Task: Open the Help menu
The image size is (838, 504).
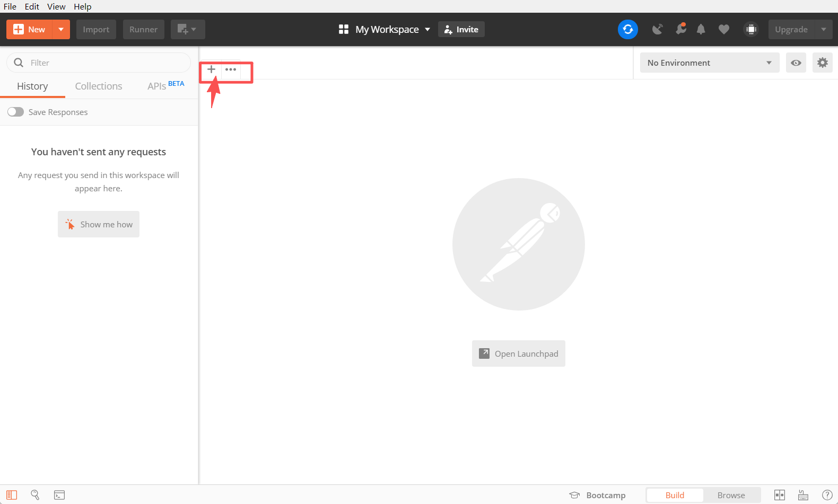Action: click(83, 6)
